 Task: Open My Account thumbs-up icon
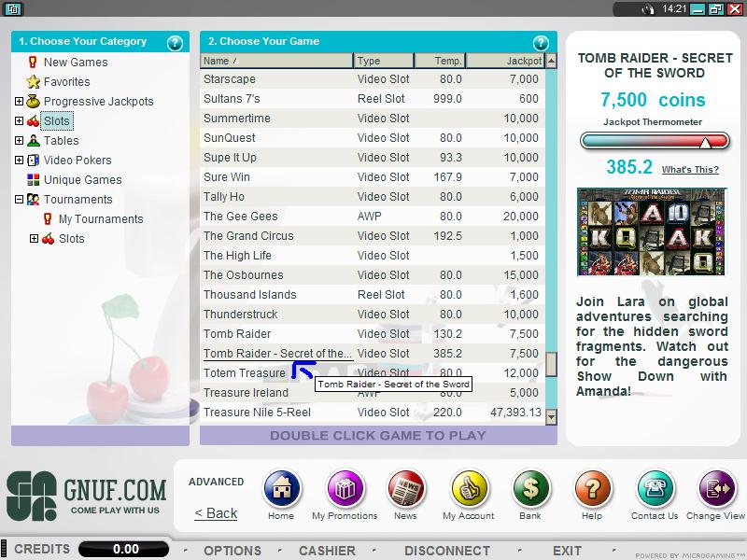pyautogui.click(x=469, y=488)
